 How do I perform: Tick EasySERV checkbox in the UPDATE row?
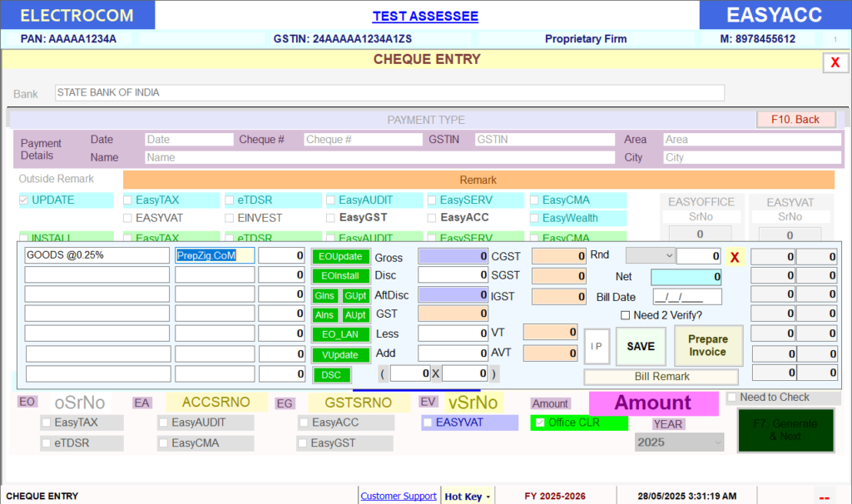pyautogui.click(x=432, y=200)
